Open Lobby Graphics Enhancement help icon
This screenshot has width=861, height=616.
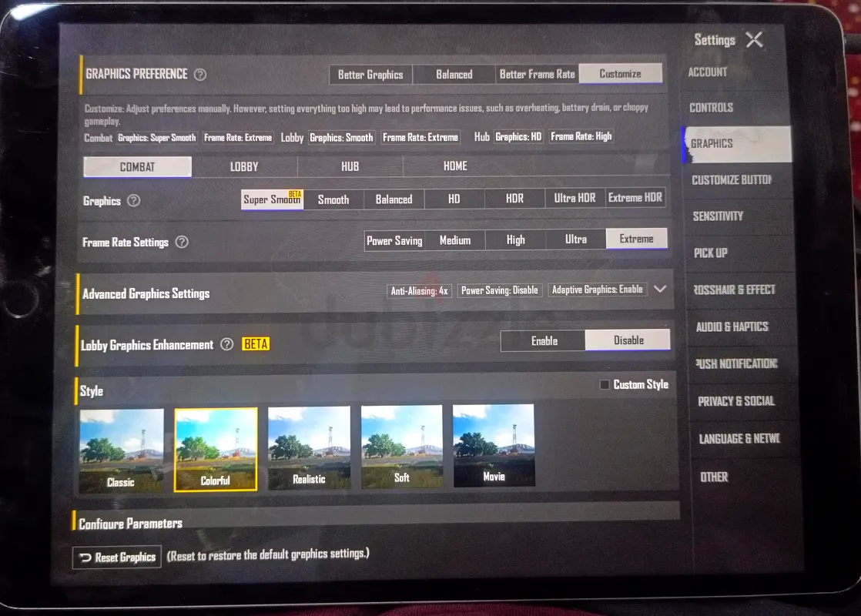(226, 344)
